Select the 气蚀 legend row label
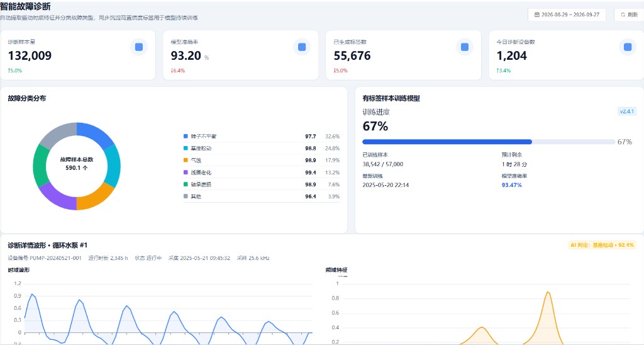The width and height of the screenshot is (644, 345). click(x=196, y=161)
